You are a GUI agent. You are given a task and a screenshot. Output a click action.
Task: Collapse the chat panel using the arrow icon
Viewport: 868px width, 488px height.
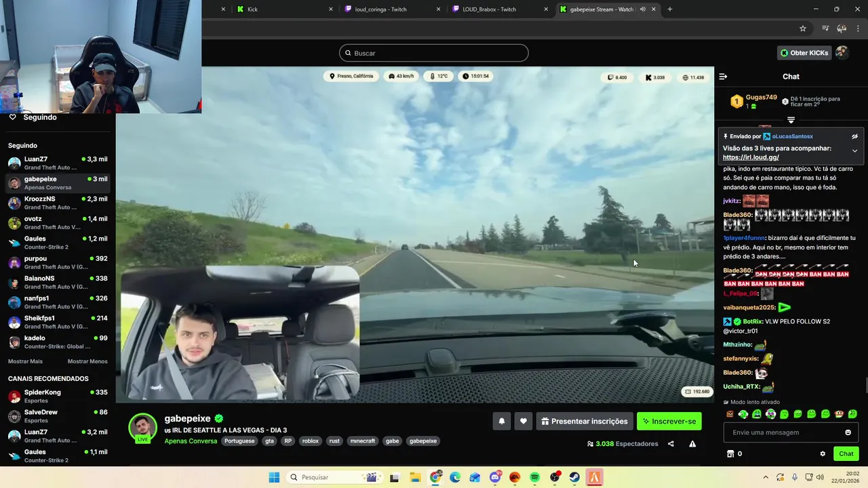coord(723,77)
